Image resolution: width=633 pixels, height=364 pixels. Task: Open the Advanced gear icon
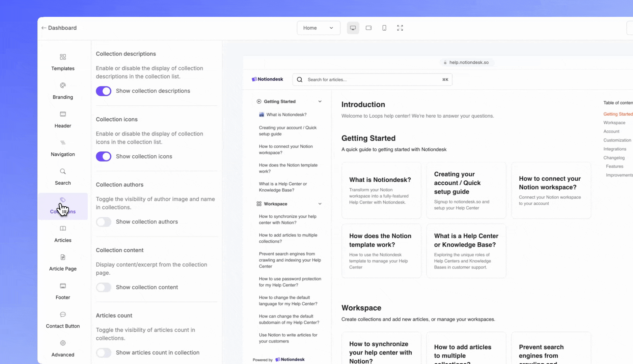(63, 343)
